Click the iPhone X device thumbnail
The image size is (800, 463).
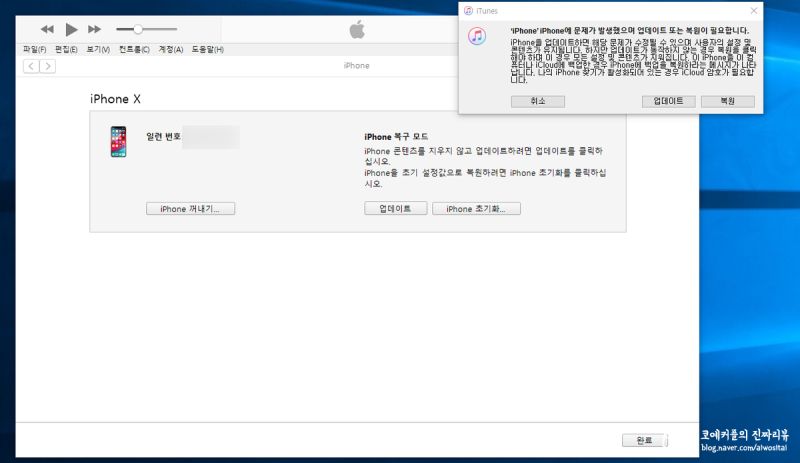118,141
